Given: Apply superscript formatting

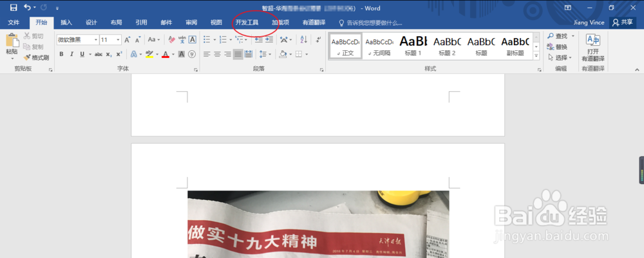Looking at the screenshot, I should pyautogui.click(x=118, y=54).
